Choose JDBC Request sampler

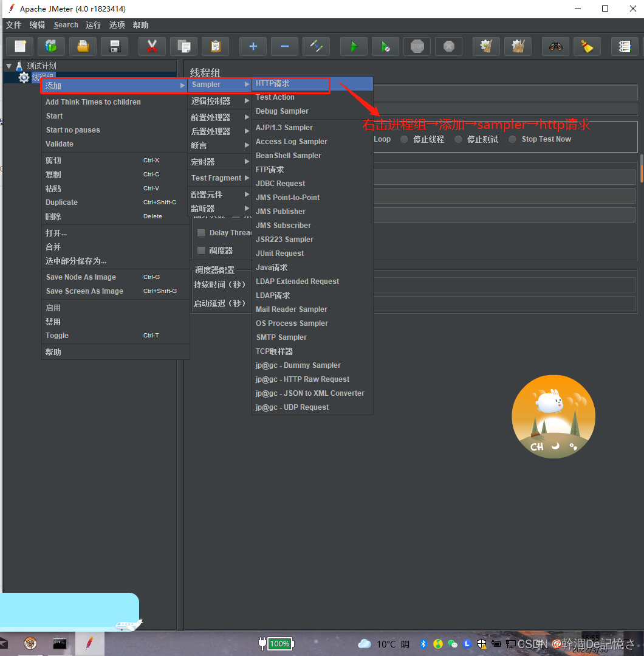click(312, 183)
